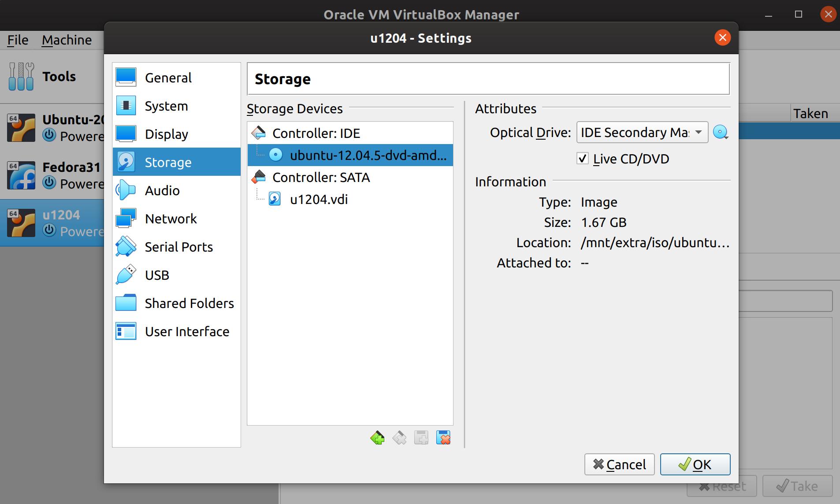
Task: Click the location path /mnt/extra/iso/ubuntu…
Action: tap(655, 242)
